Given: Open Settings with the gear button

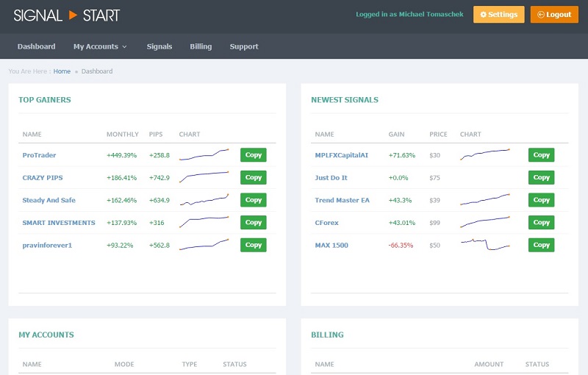Looking at the screenshot, I should [x=498, y=15].
